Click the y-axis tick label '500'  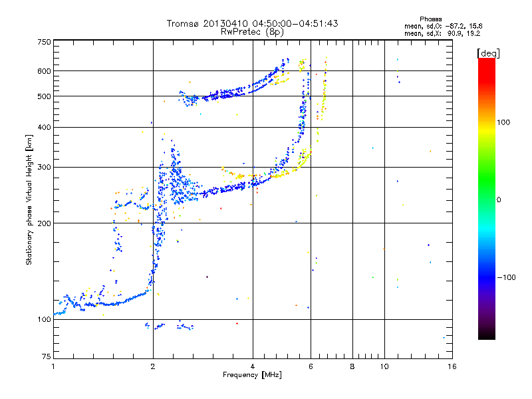pyautogui.click(x=45, y=96)
